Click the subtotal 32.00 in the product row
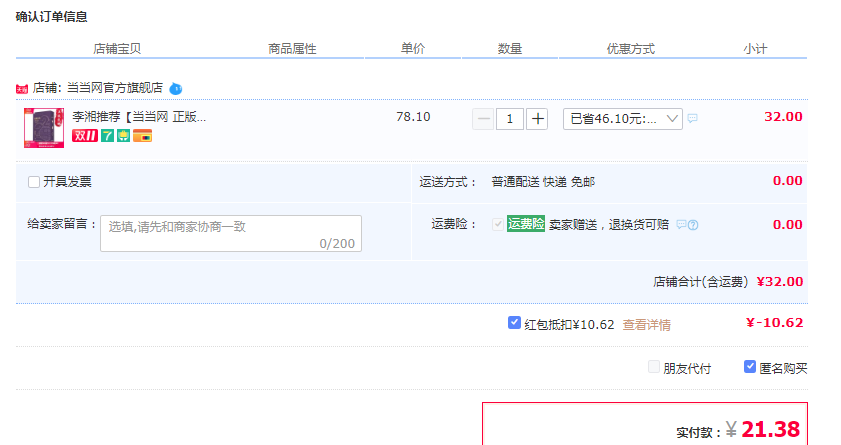The height and width of the screenshot is (445, 841). [783, 117]
